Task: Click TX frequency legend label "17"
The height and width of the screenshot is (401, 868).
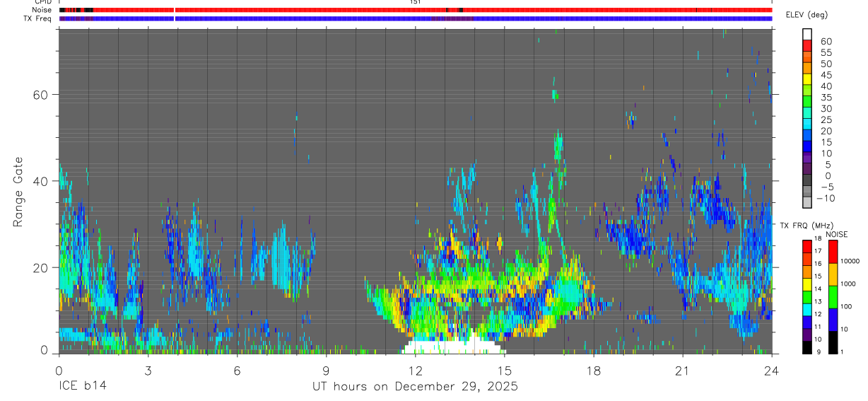Action: 817,251
